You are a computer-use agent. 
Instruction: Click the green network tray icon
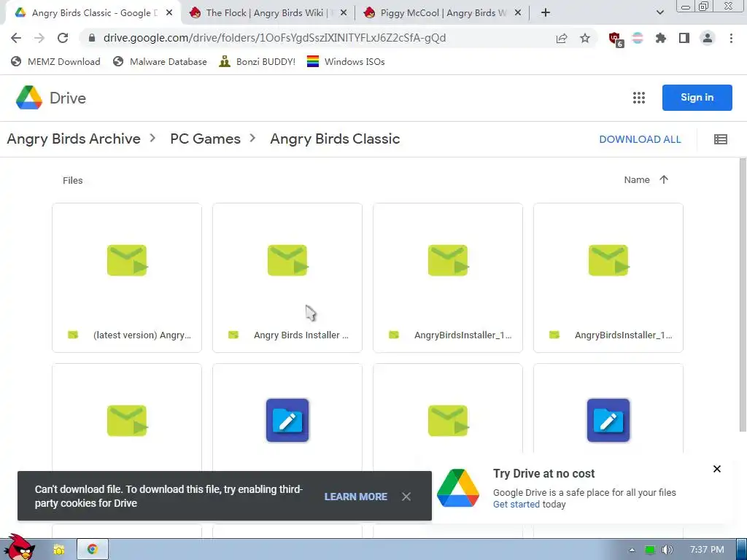tap(650, 550)
